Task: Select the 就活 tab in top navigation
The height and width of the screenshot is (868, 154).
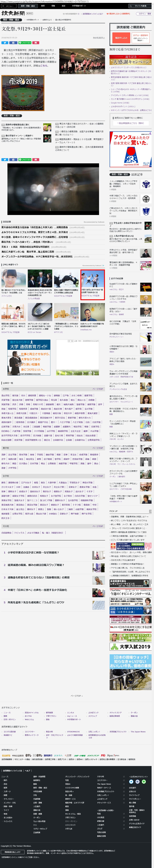Action: point(64,6)
